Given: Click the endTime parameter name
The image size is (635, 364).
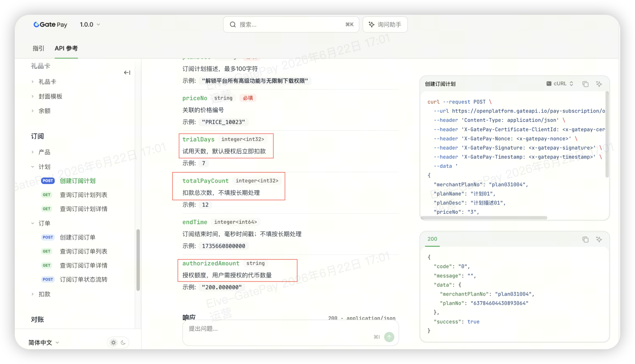Looking at the screenshot, I should pyautogui.click(x=195, y=222).
